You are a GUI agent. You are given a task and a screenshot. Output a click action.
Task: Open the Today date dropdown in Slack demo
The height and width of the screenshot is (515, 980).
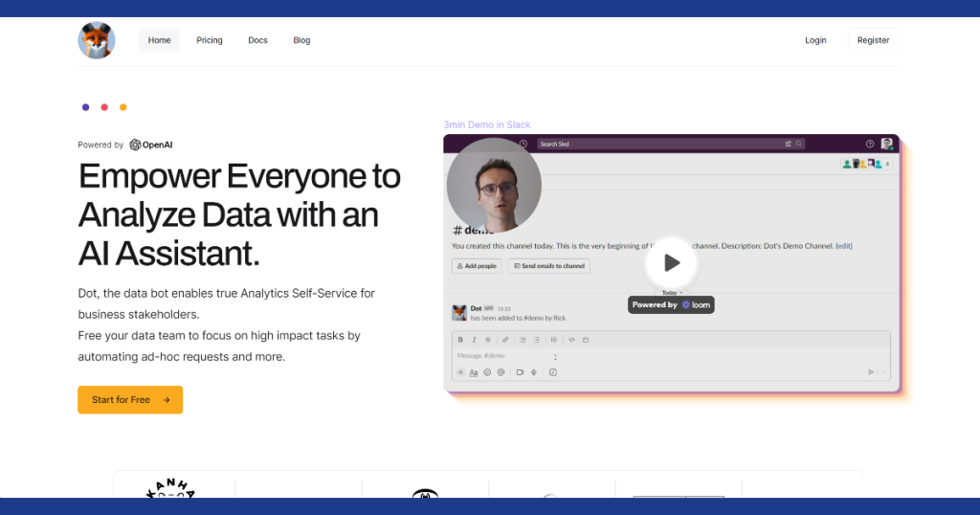point(672,293)
